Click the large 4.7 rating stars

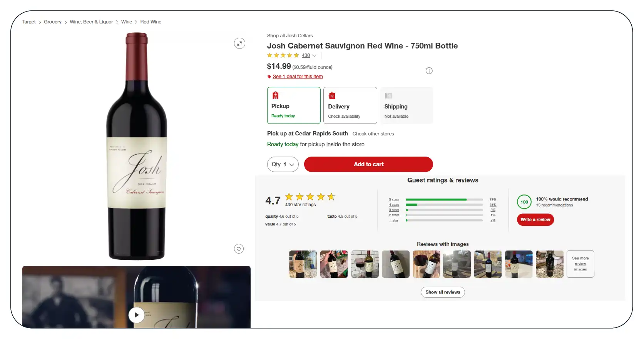point(310,197)
